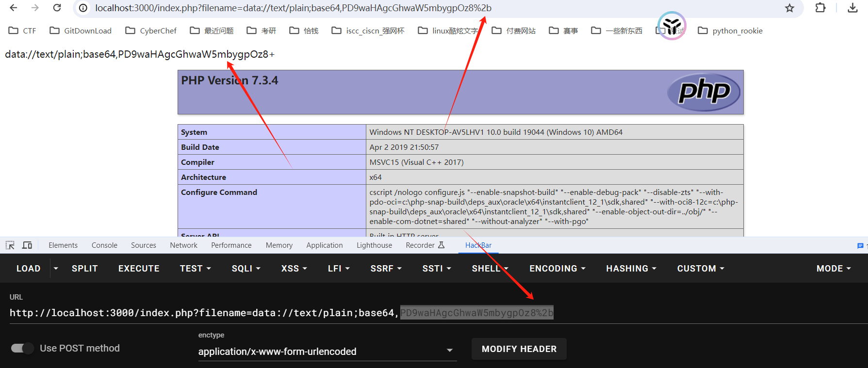The height and width of the screenshot is (368, 868).
Task: Click the Apr 2 2019 21:50:57 value
Action: [x=404, y=147]
